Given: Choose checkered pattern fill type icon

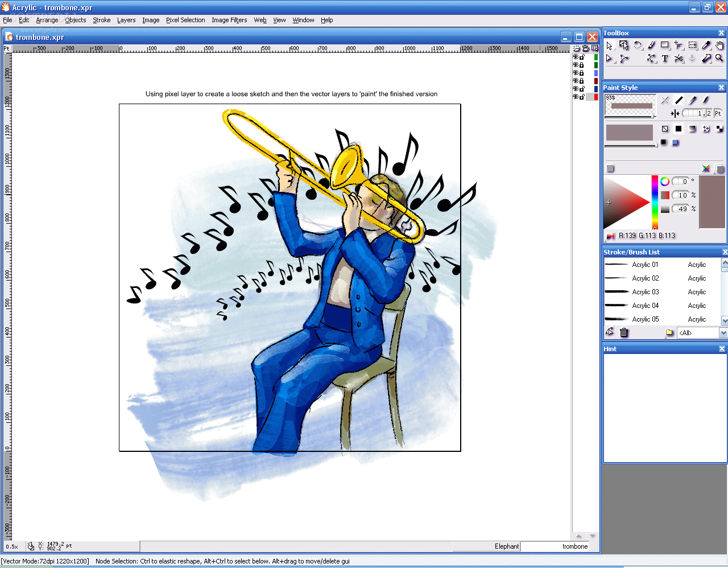Looking at the screenshot, I should tap(719, 129).
